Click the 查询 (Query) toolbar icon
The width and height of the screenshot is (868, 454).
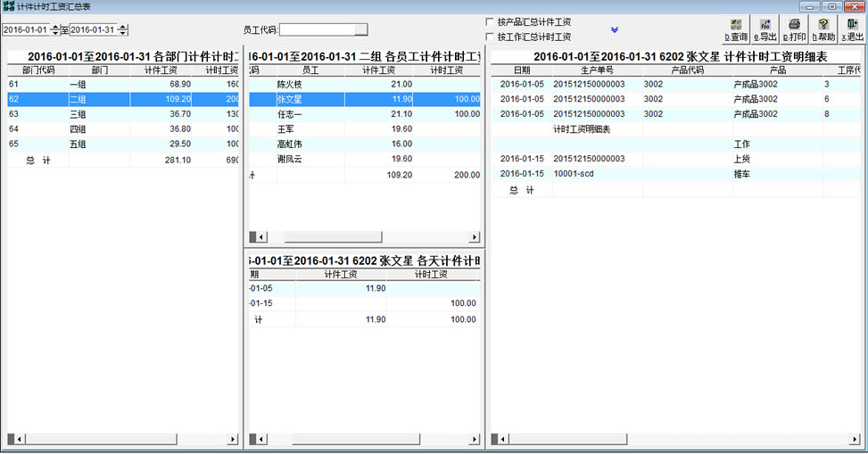[x=736, y=29]
